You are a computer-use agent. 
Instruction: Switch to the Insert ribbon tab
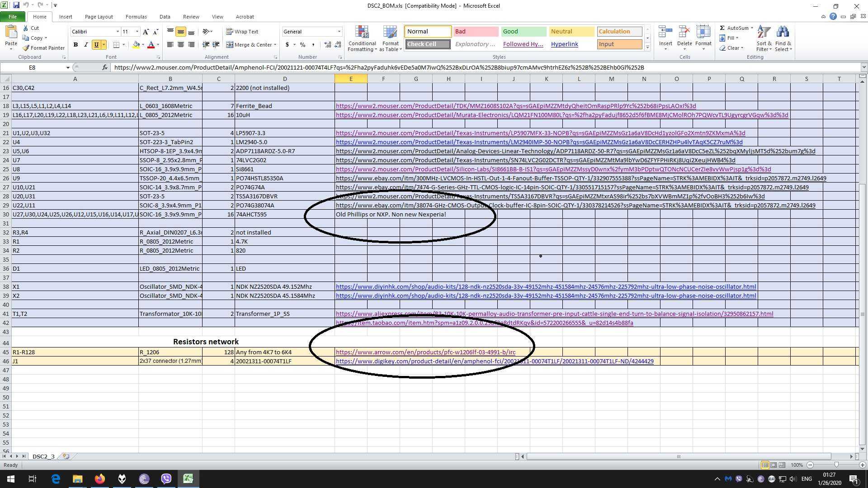pos(66,17)
